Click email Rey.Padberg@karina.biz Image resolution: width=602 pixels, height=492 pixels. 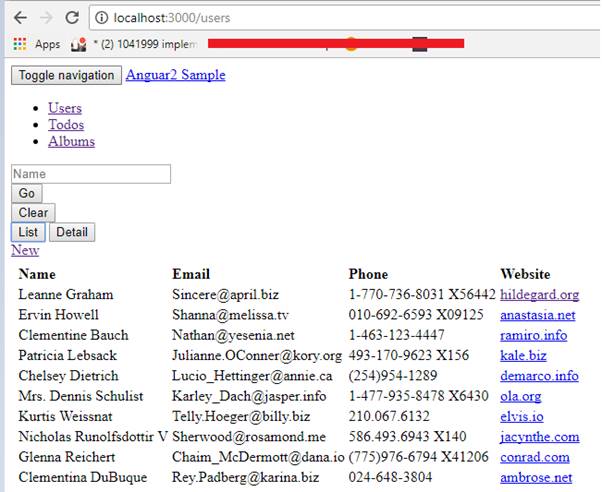[245, 478]
